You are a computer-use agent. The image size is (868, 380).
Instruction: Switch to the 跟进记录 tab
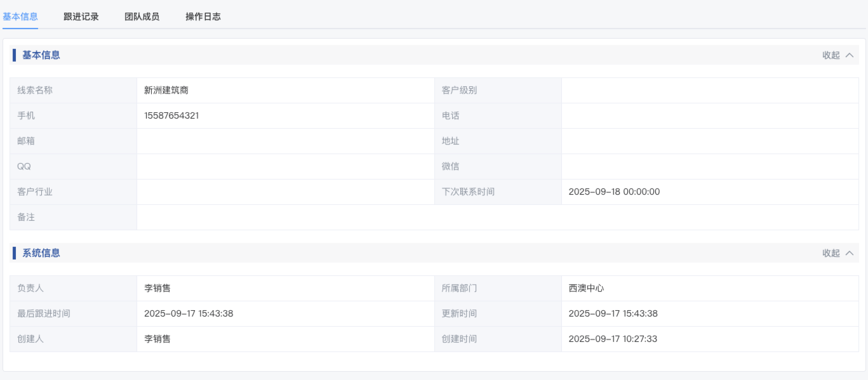tap(81, 16)
